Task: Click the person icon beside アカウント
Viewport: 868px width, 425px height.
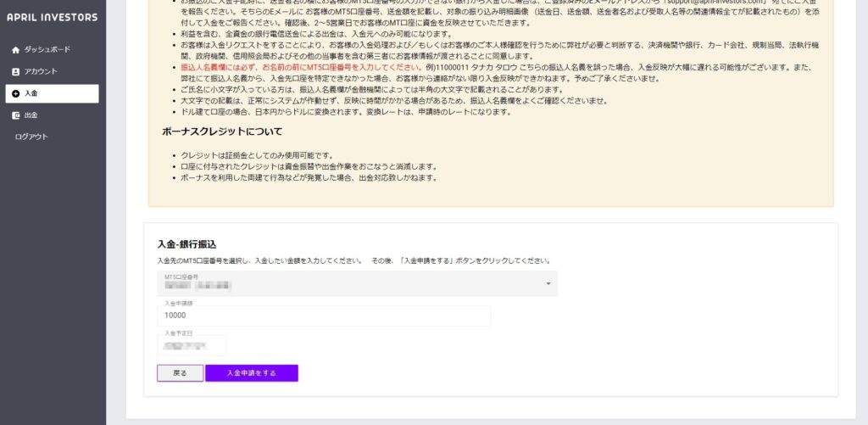Action: point(15,72)
